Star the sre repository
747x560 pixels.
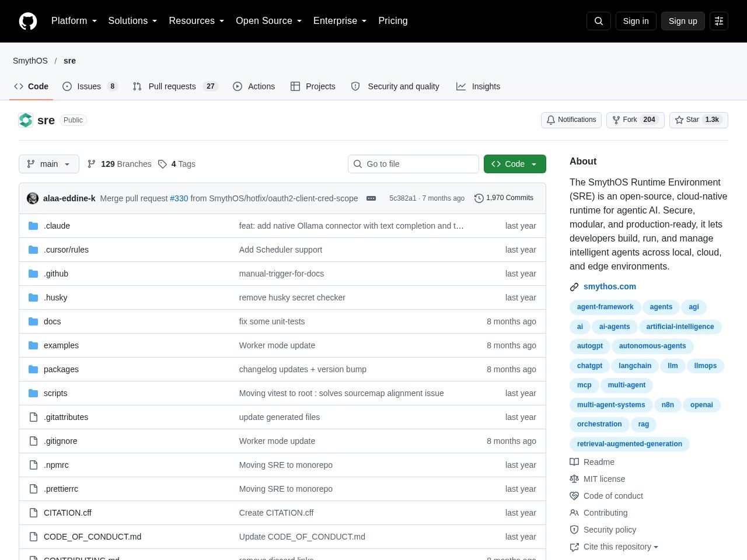pyautogui.click(x=699, y=120)
